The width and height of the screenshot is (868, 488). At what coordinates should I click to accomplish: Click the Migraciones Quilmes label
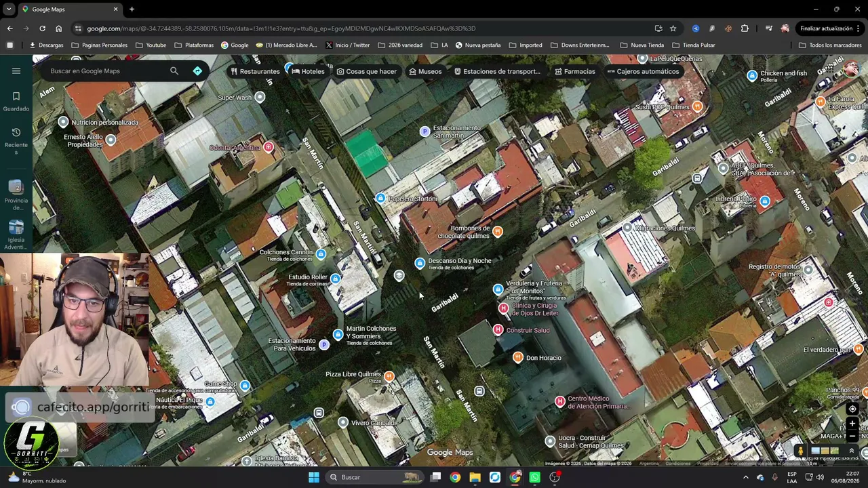665,228
